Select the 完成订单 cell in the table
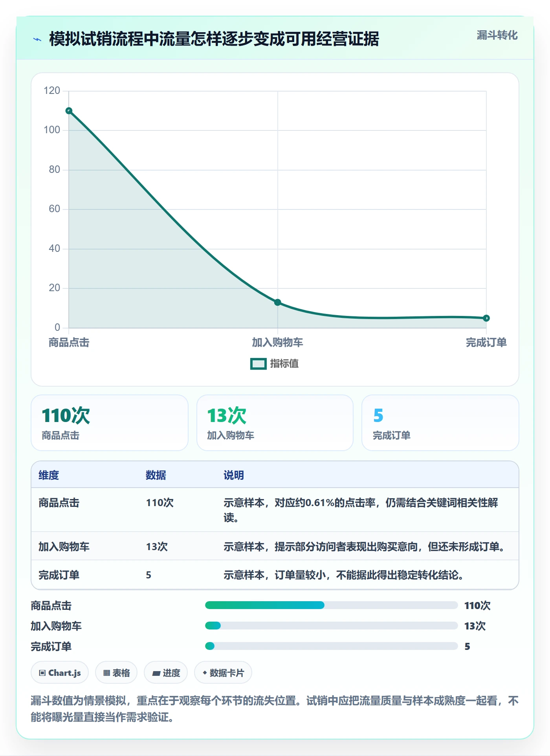The width and height of the screenshot is (550, 756). pyautogui.click(x=59, y=575)
